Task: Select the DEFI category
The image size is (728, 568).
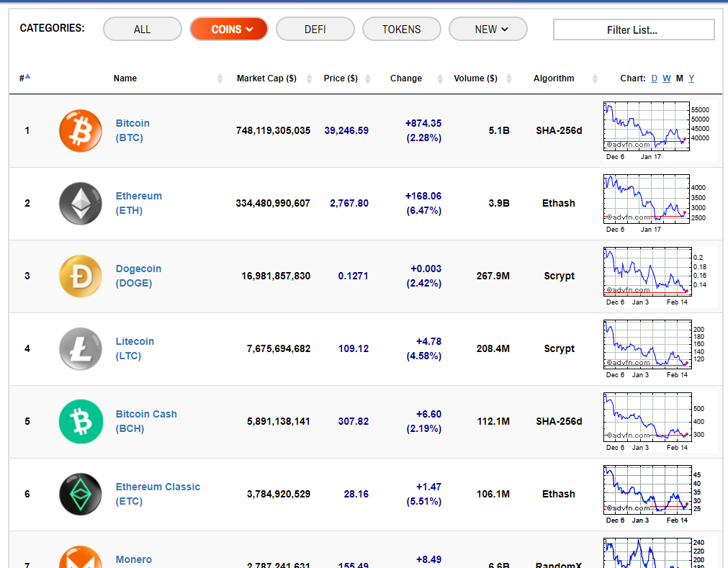Action: 315,30
